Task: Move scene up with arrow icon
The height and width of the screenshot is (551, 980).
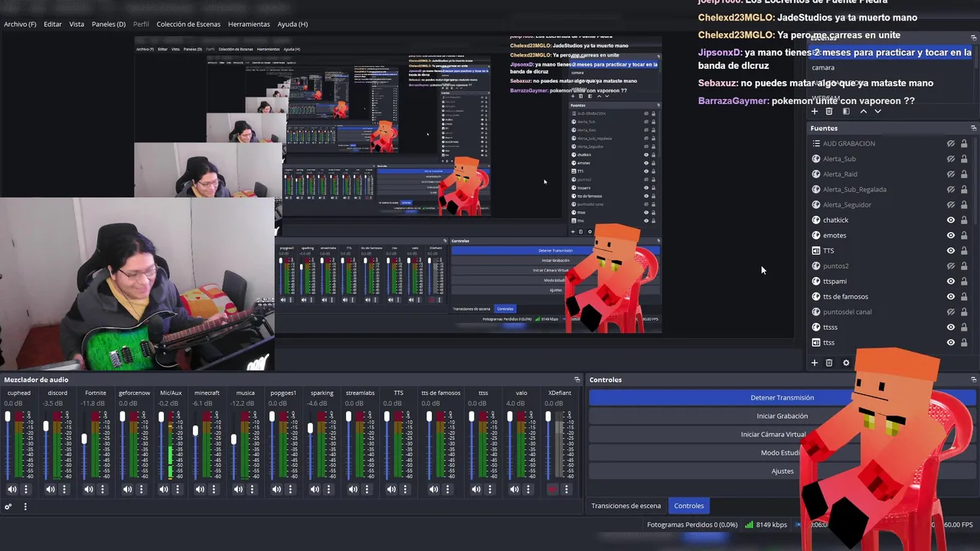Action: pyautogui.click(x=864, y=111)
